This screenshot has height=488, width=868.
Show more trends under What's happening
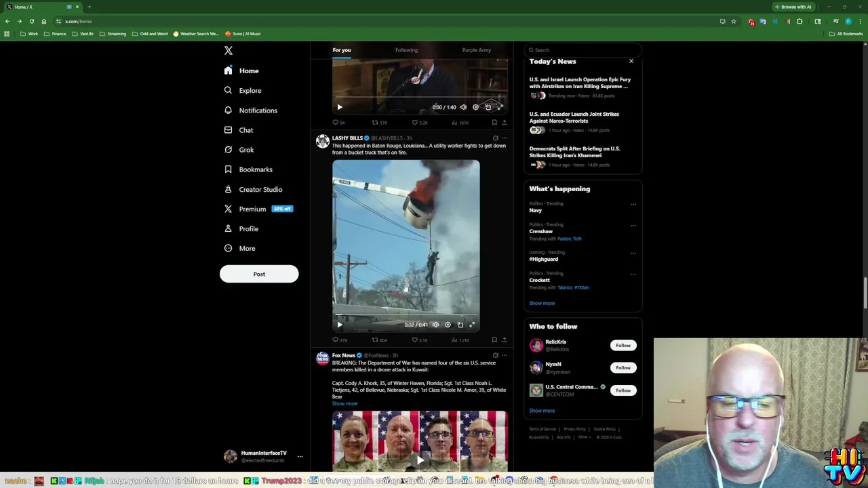542,303
